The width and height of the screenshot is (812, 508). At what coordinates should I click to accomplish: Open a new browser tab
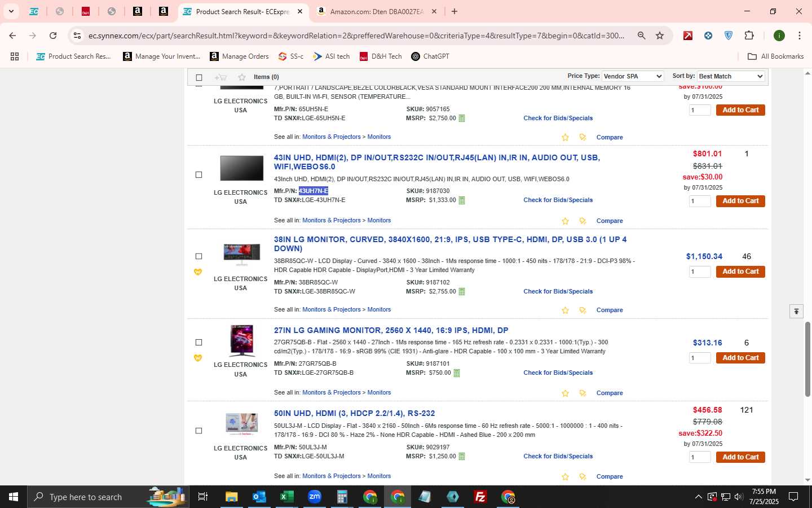tap(454, 11)
